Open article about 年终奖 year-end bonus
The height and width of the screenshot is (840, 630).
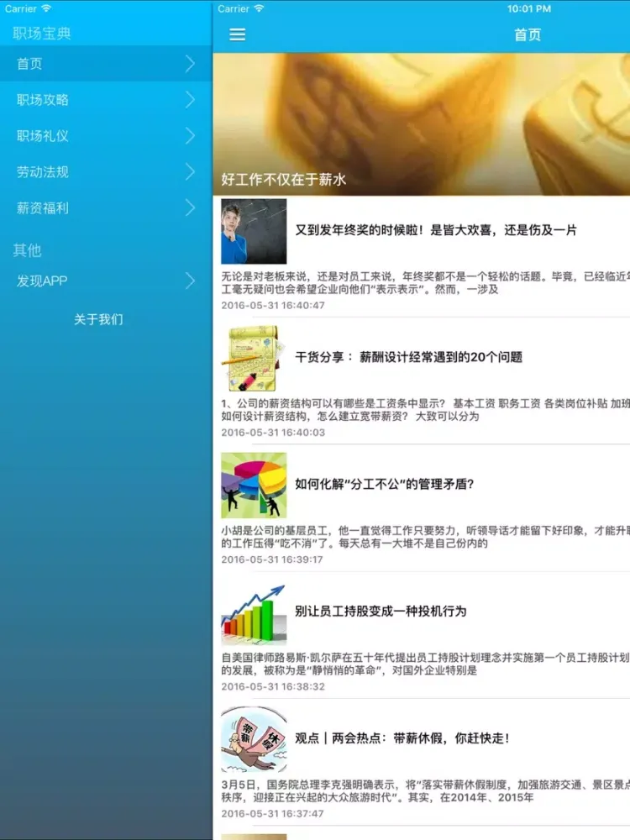[435, 230]
